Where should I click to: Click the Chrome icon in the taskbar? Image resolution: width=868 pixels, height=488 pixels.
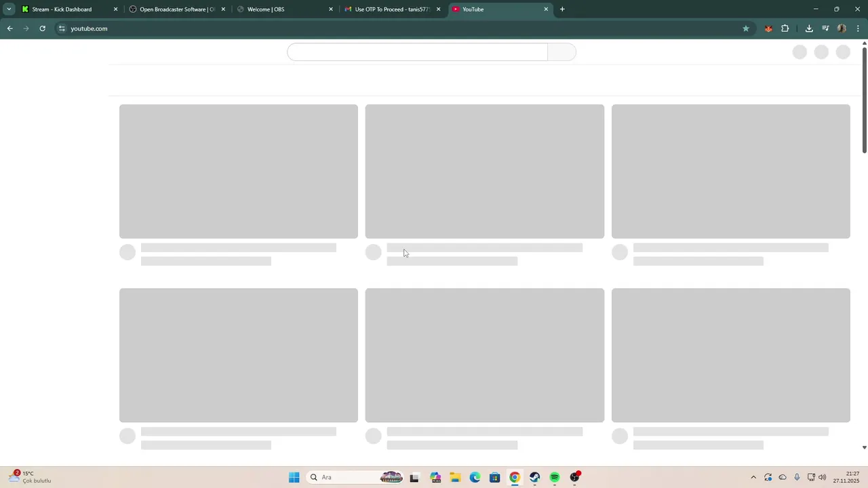tap(515, 477)
